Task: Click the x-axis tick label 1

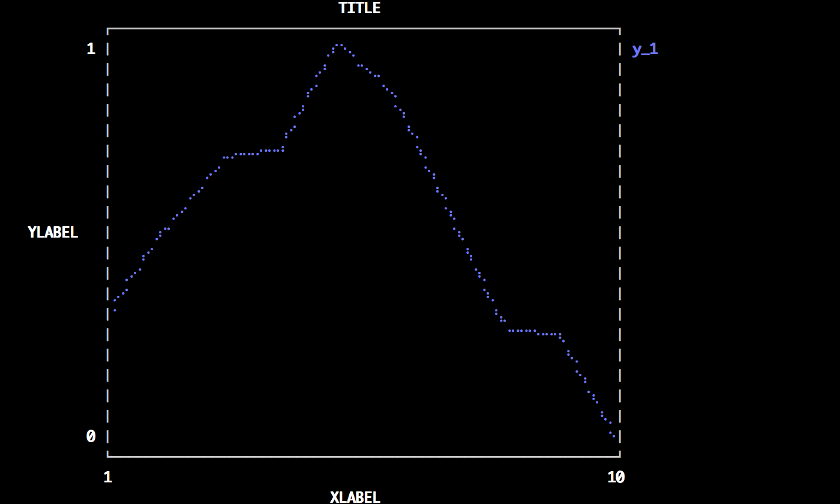Action: [x=108, y=477]
